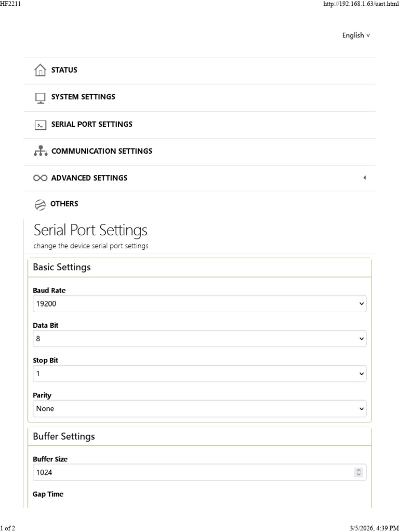Click the Buffer Size stepper arrows
The width and height of the screenshot is (399, 532).
pos(358,472)
